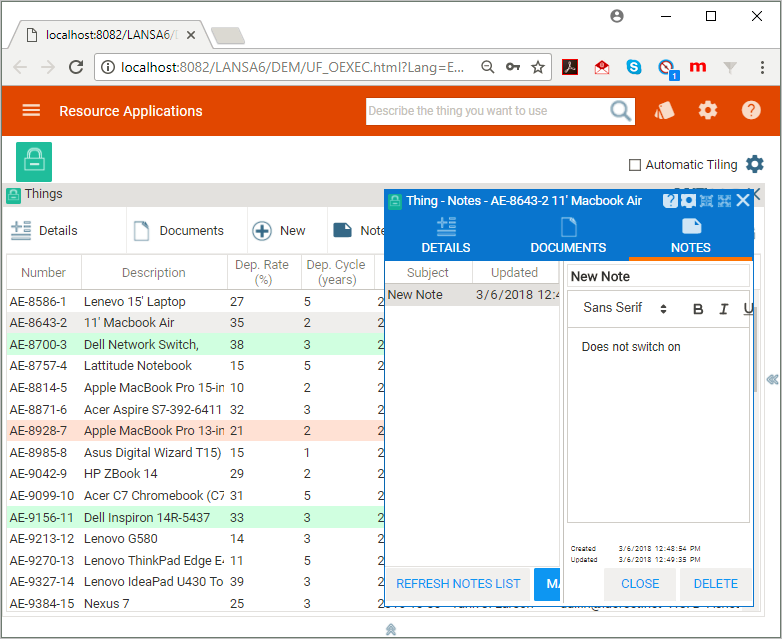Select row AE-8814-5 Apple MacBook Pro 15-in
This screenshot has width=782, height=639.
point(196,388)
